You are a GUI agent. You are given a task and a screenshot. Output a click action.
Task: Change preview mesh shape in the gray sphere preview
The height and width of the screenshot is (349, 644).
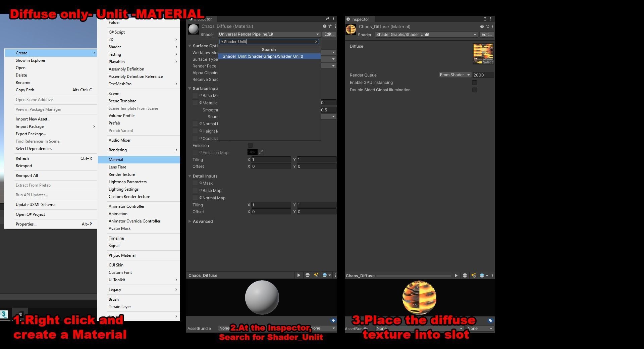[x=307, y=275]
